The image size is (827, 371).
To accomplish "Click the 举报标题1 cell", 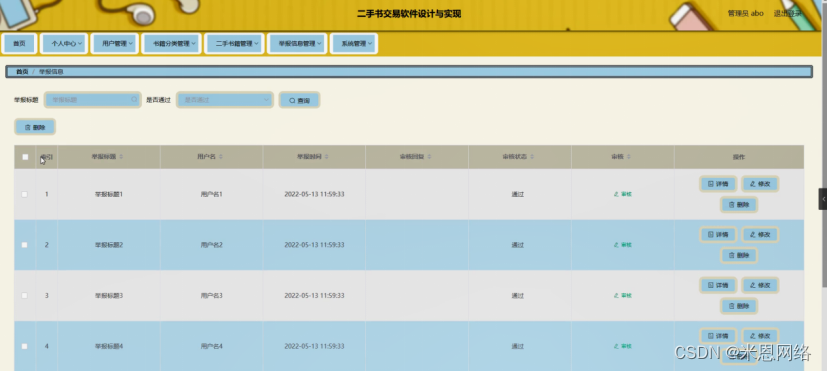I will click(109, 194).
